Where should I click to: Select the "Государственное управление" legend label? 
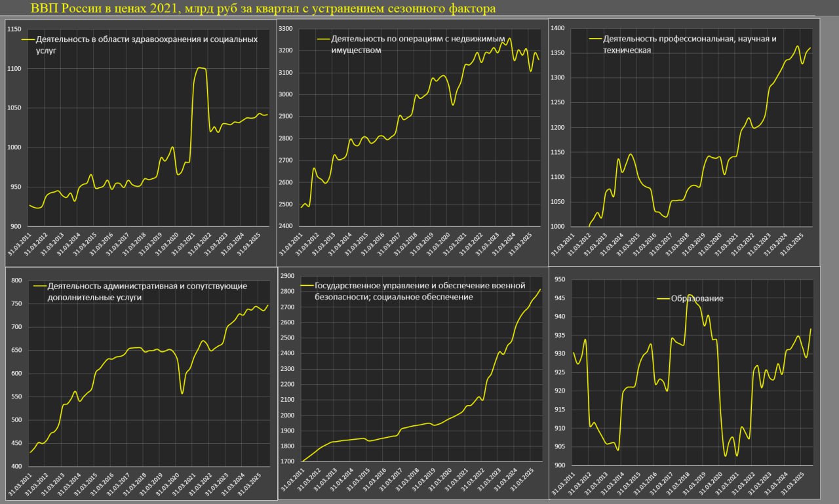[x=420, y=291]
